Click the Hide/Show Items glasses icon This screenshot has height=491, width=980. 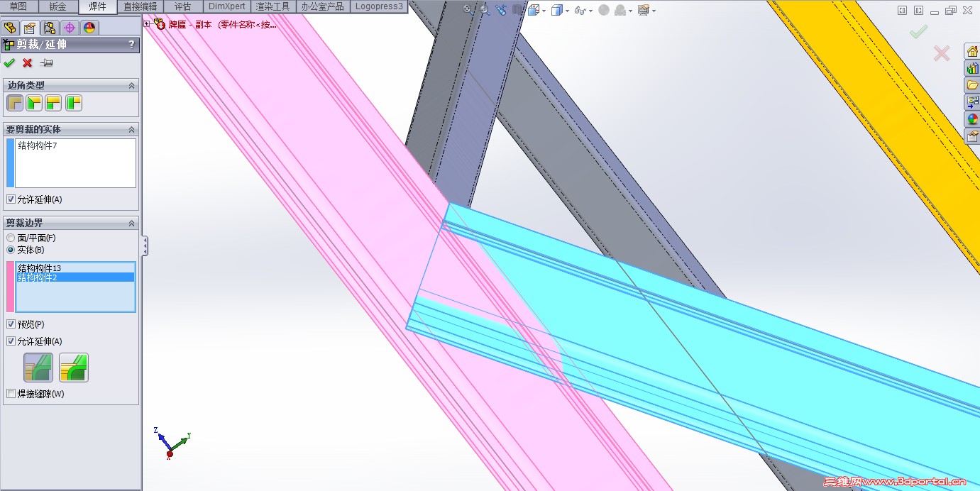pyautogui.click(x=580, y=11)
